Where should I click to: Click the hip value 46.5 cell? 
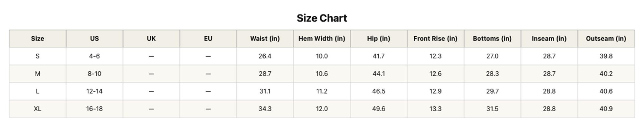coord(379,91)
